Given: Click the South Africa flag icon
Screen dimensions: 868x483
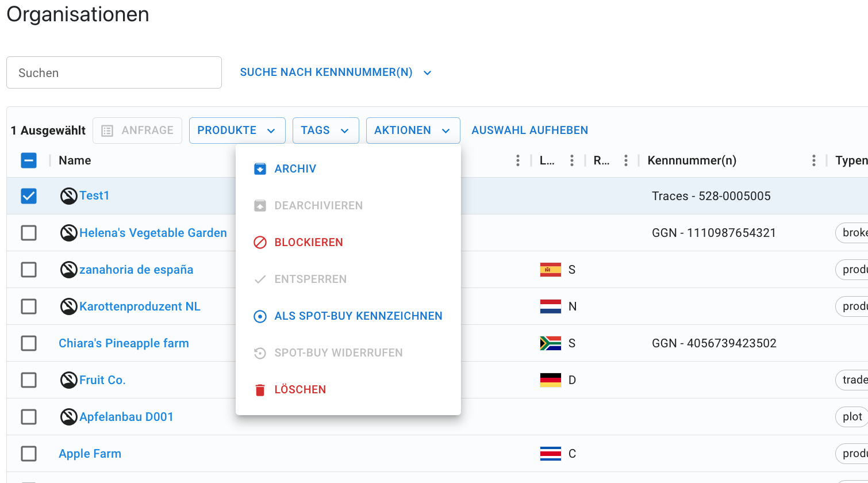Looking at the screenshot, I should (551, 343).
